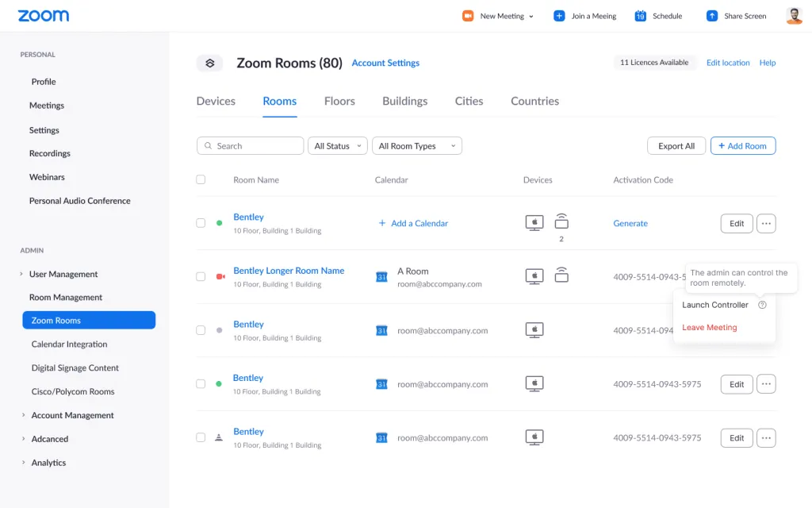Open the All Status dropdown

338,146
